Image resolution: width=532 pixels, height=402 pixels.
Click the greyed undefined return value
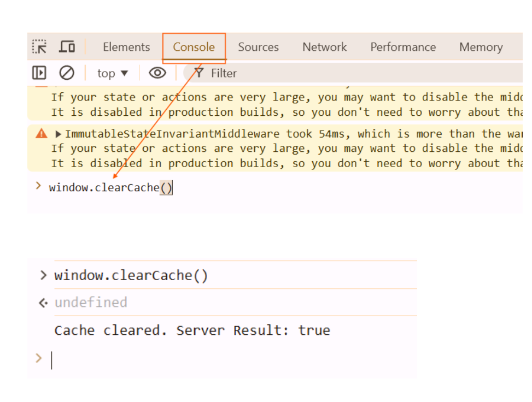click(91, 303)
